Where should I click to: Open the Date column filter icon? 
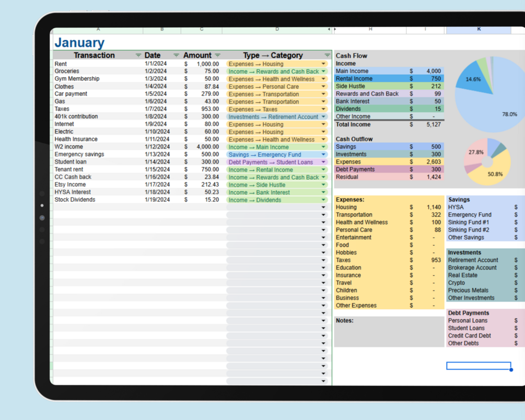click(x=176, y=55)
